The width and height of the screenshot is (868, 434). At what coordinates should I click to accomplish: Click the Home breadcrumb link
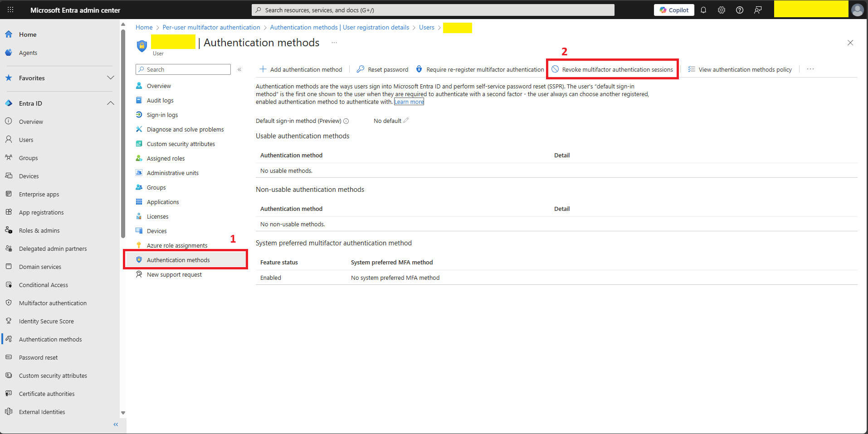click(x=144, y=27)
